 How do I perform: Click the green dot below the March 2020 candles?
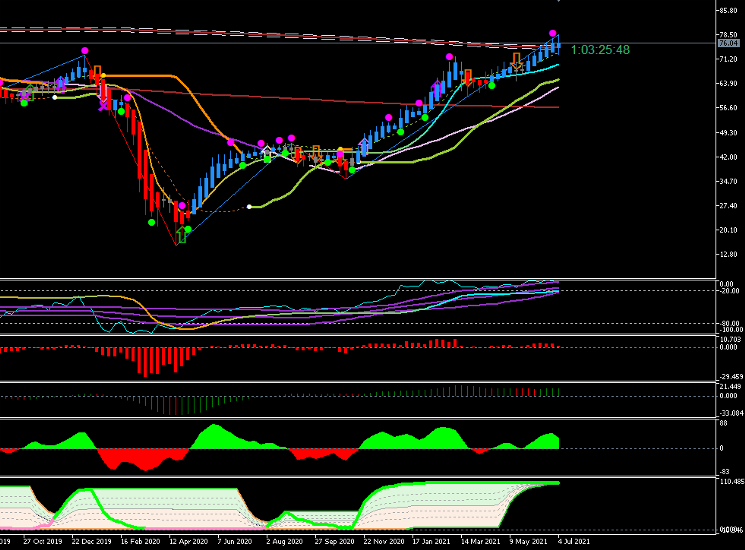(151, 222)
